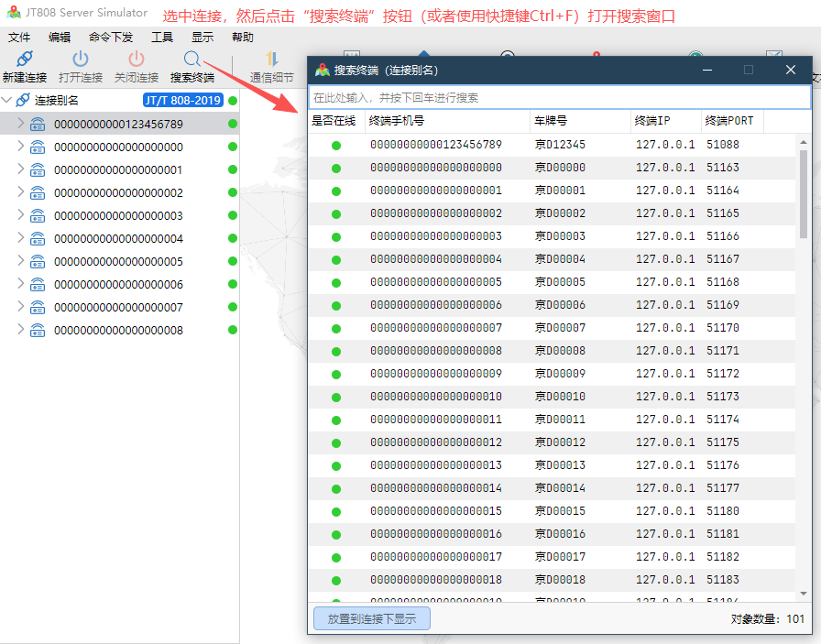The width and height of the screenshot is (821, 644).
Task: Click the New Connection (新建连接) toolbar icon
Action: coord(25,60)
